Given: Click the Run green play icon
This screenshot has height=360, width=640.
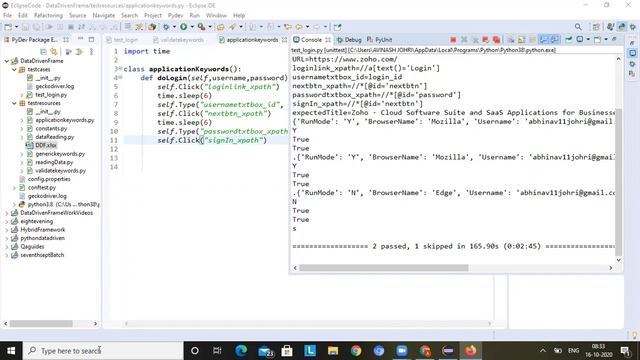Looking at the screenshot, I should point(184,27).
